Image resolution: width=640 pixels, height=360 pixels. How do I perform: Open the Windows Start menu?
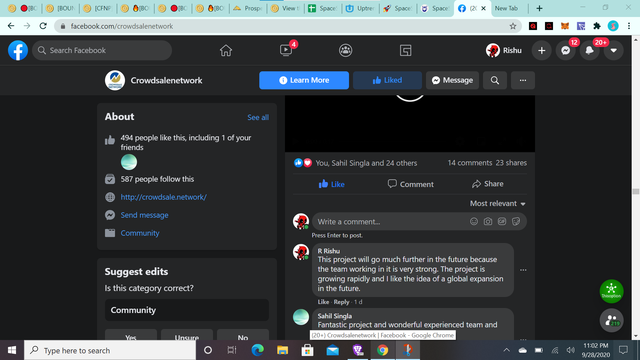click(x=12, y=350)
